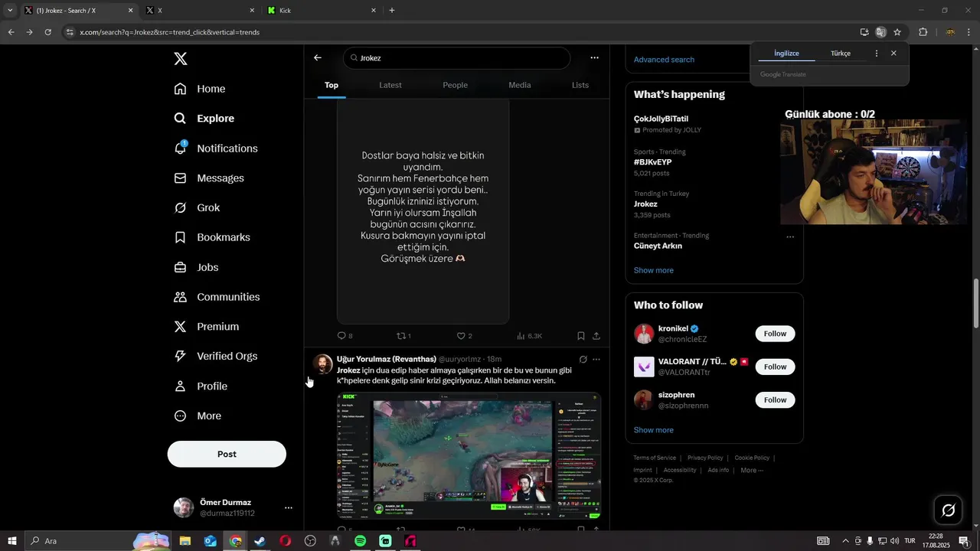Open Explore in sidebar
The image size is (980, 551).
pyautogui.click(x=204, y=119)
